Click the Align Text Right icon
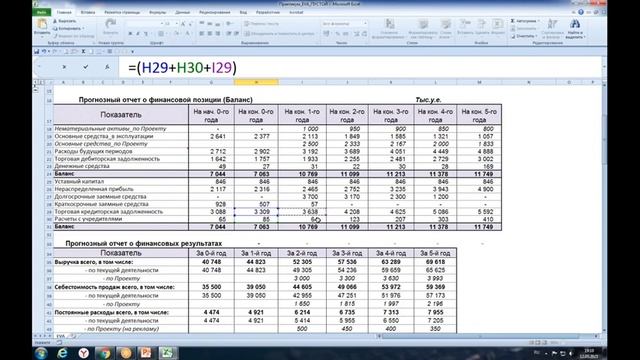The width and height of the screenshot is (640, 360). point(218,33)
